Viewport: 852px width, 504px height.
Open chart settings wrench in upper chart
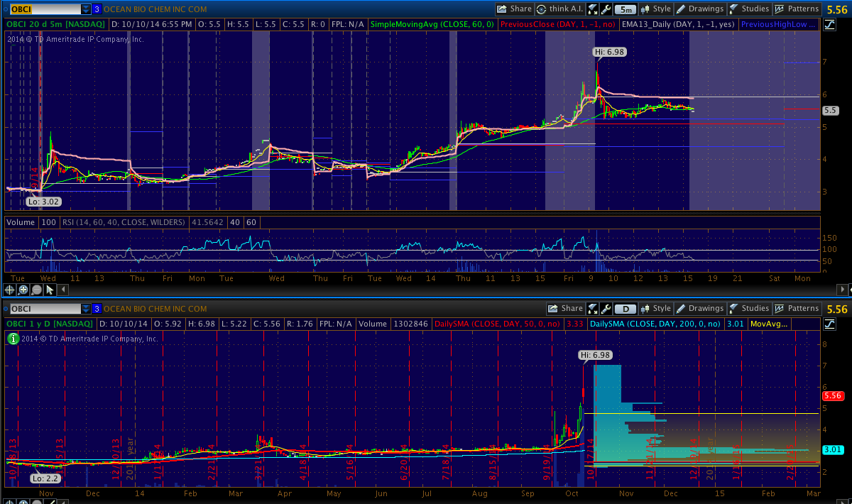click(606, 9)
